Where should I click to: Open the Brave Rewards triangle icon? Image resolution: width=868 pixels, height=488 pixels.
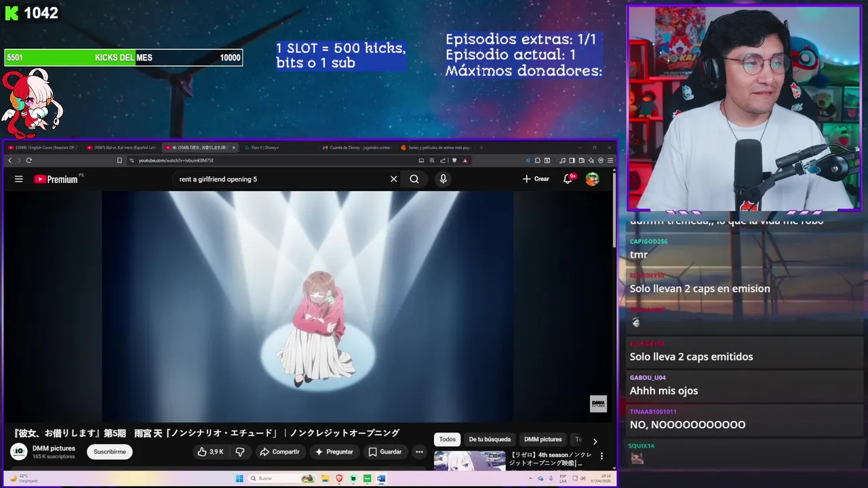pos(465,161)
